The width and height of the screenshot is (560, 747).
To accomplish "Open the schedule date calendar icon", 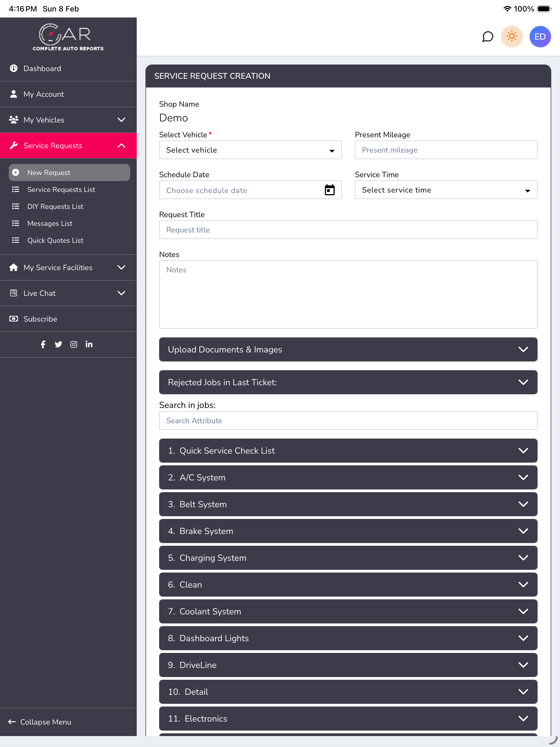I will [330, 190].
